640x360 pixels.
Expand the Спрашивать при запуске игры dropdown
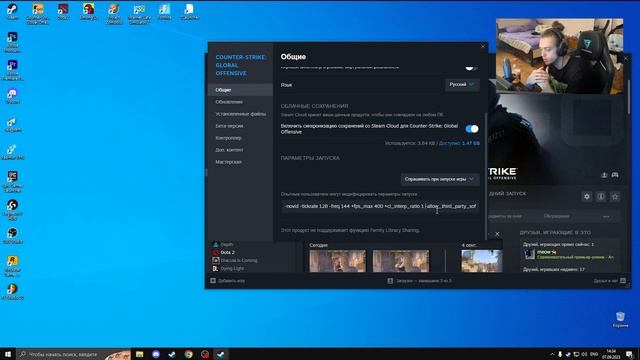click(x=440, y=179)
